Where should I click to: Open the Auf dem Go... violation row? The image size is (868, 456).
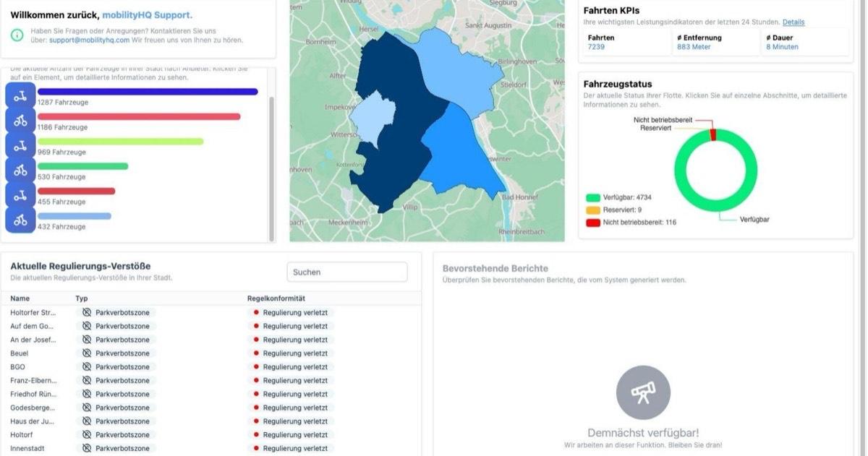tap(211, 326)
